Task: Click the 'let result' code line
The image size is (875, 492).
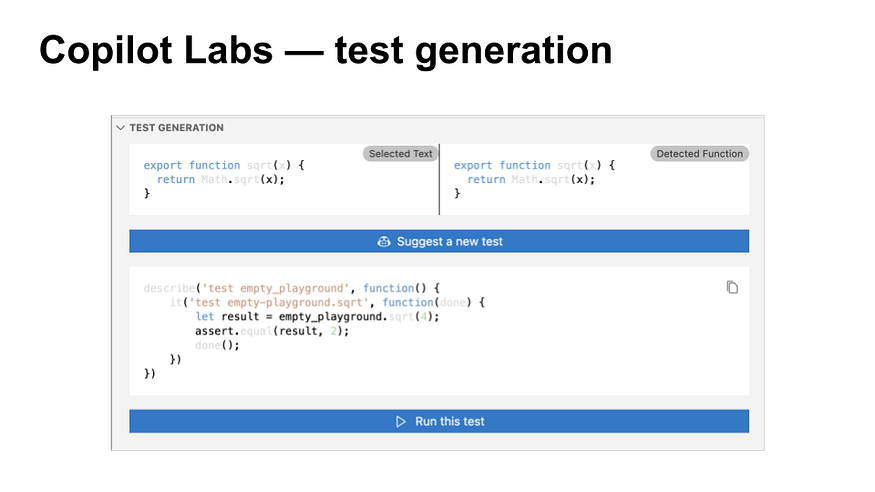Action: (x=317, y=317)
